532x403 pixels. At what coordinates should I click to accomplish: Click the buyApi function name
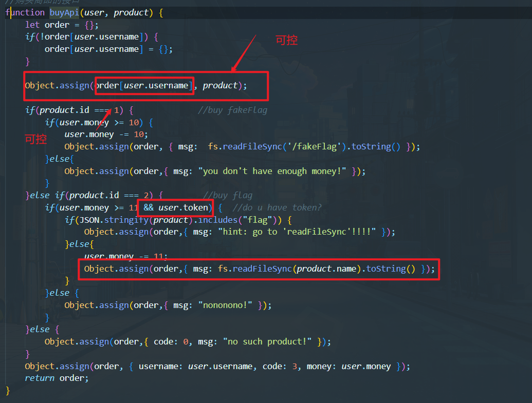64,12
